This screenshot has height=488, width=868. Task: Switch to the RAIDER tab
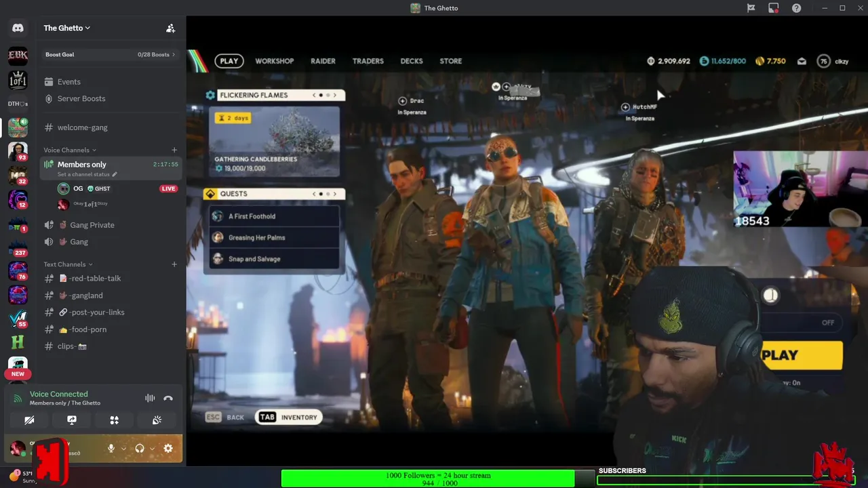323,61
